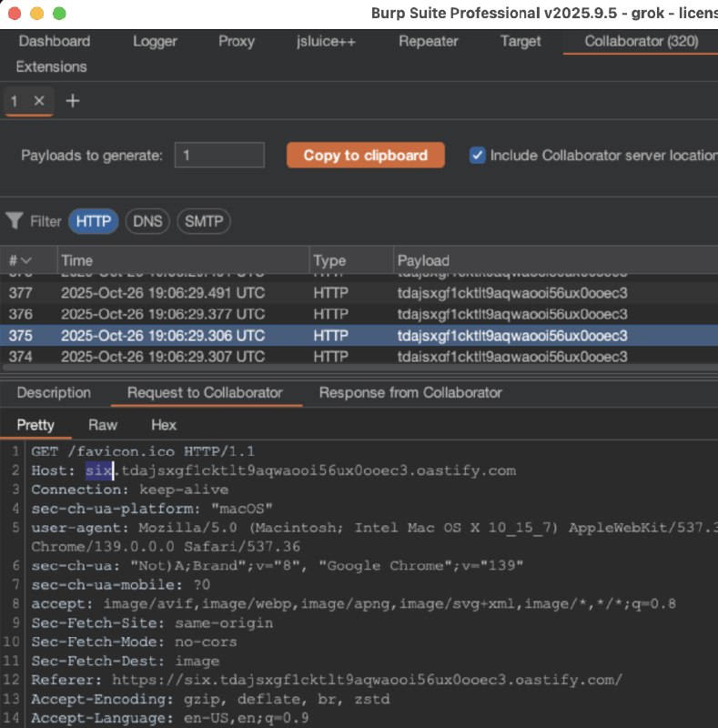Toggle the DNS filter pill
The height and width of the screenshot is (728, 718).
tap(147, 221)
